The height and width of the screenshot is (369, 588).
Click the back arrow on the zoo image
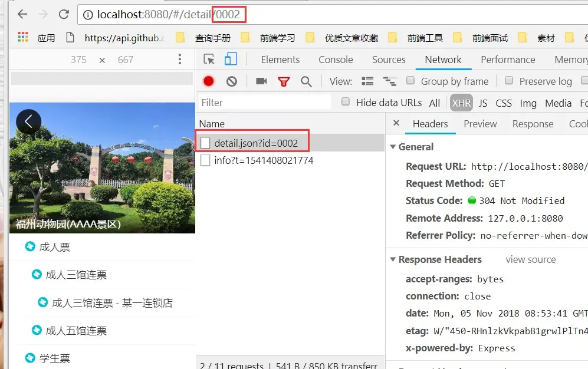click(x=28, y=121)
